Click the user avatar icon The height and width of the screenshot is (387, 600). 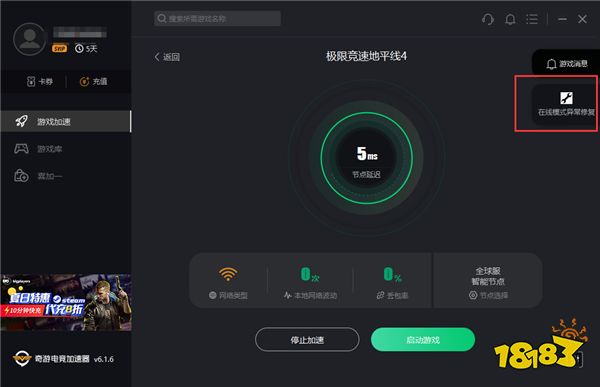click(x=29, y=39)
